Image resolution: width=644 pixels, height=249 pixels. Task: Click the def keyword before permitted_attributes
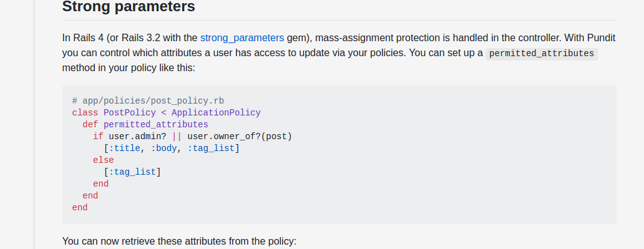coord(90,125)
